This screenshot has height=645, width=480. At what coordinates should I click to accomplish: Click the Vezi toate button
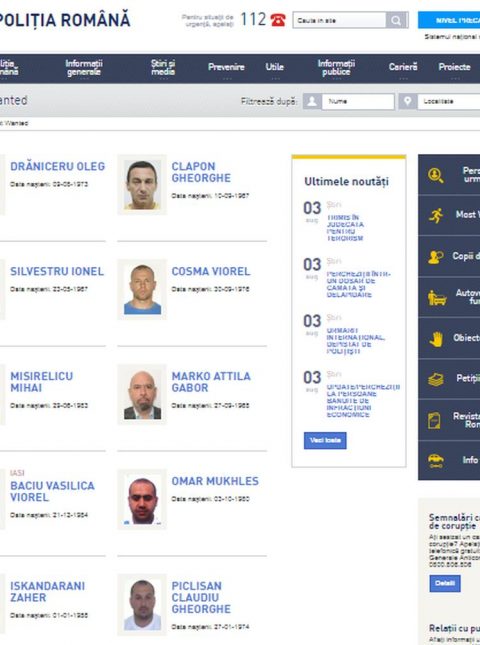325,440
